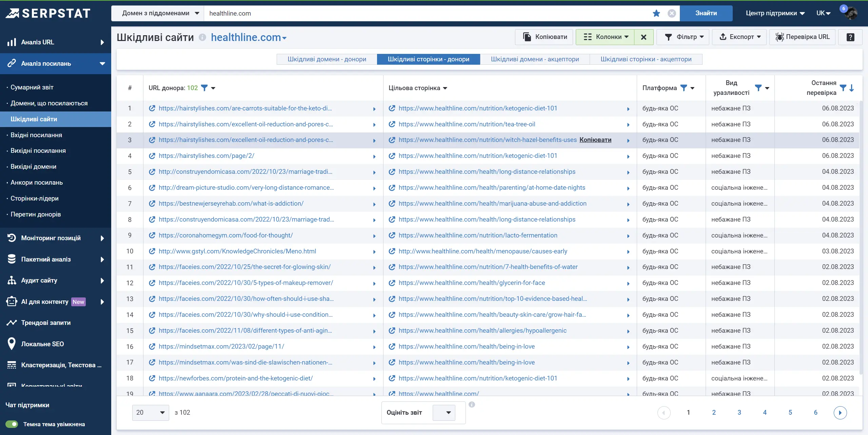
Task: Click the favorite star icon in search bar
Action: (656, 13)
